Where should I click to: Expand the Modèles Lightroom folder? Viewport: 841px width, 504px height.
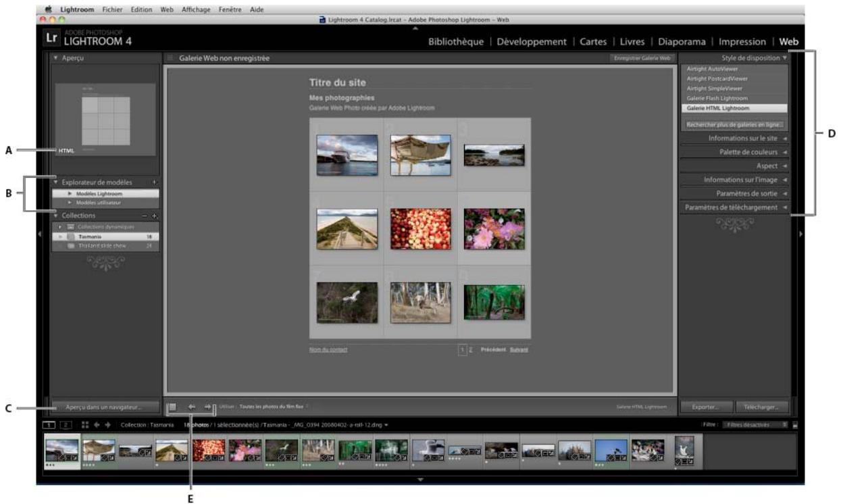[x=70, y=193]
